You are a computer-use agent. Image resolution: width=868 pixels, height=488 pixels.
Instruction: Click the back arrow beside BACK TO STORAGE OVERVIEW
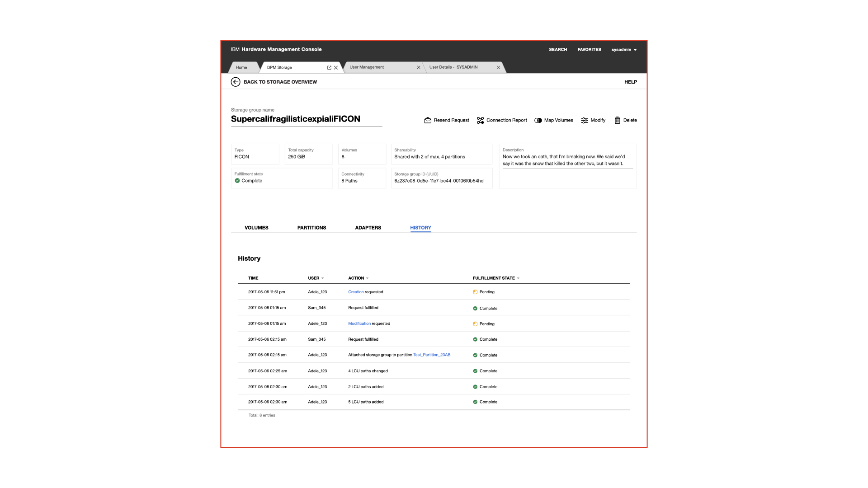pos(236,82)
